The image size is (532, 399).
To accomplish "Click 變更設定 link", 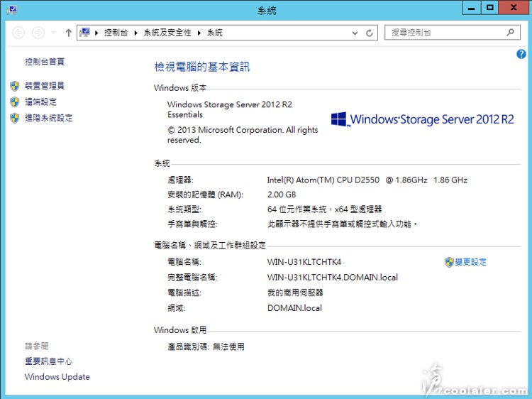I will (x=470, y=262).
